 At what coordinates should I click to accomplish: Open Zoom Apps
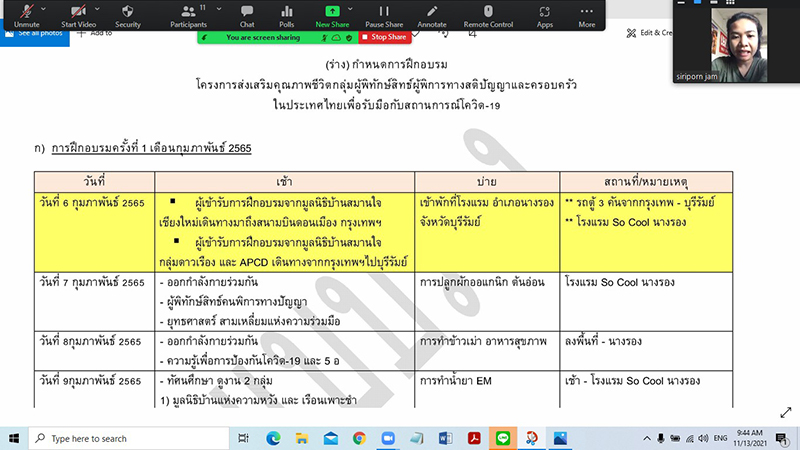(x=544, y=15)
